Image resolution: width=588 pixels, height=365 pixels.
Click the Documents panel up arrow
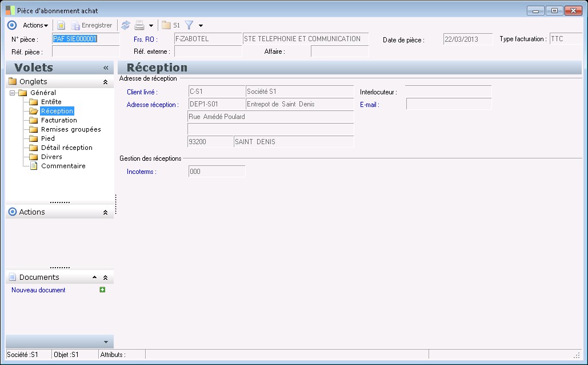(94, 277)
